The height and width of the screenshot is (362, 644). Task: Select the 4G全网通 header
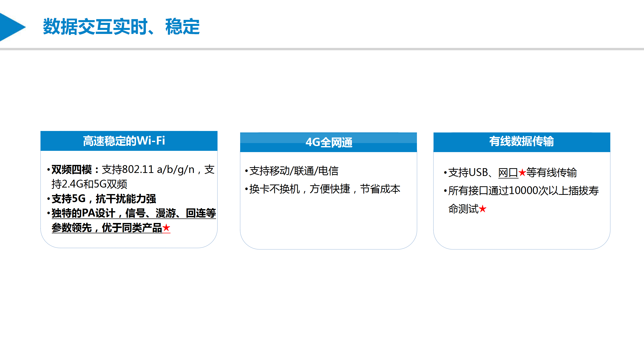[x=328, y=142]
